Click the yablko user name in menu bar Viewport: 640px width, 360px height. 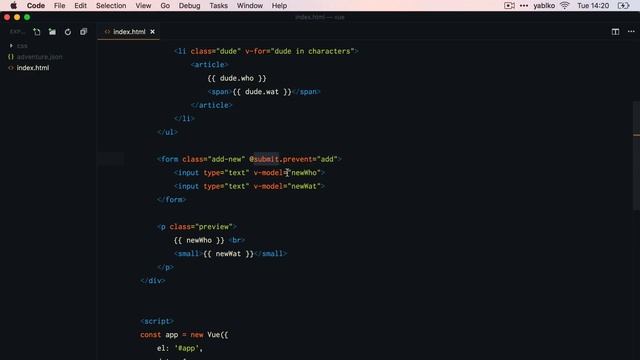pyautogui.click(x=544, y=6)
